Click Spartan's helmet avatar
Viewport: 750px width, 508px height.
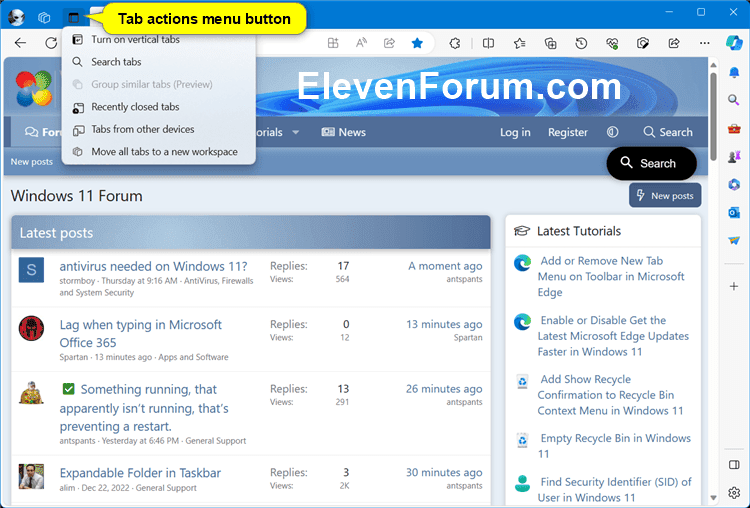pos(32,329)
